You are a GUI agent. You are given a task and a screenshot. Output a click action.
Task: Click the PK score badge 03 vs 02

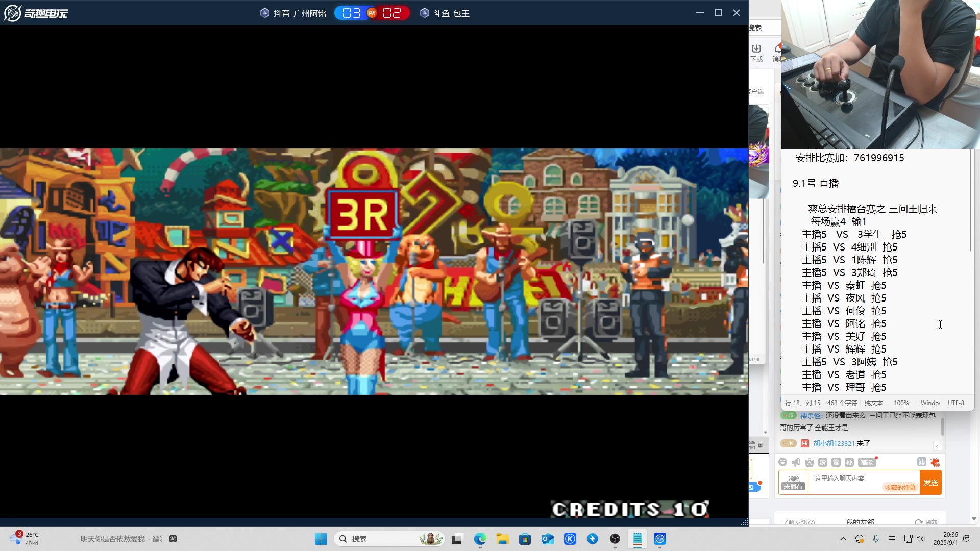pyautogui.click(x=372, y=13)
